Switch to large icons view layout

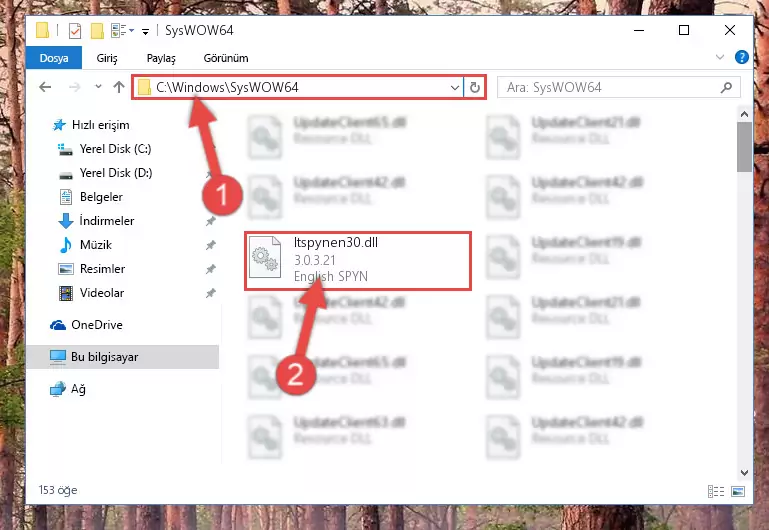(738, 491)
